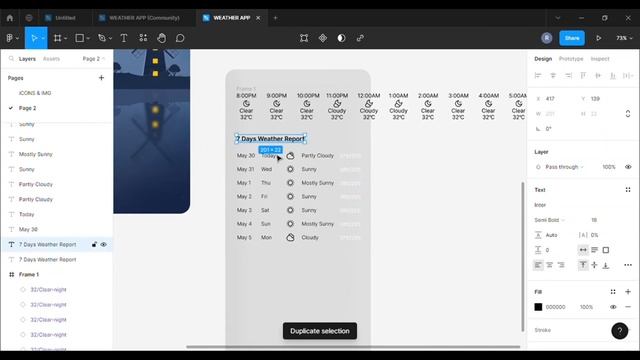
Task: Toggle fill visibility eye icon
Action: [x=613, y=307]
